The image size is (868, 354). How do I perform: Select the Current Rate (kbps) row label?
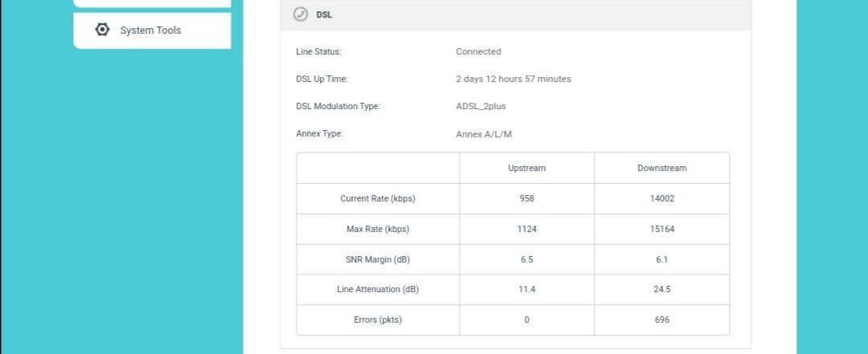coord(378,198)
